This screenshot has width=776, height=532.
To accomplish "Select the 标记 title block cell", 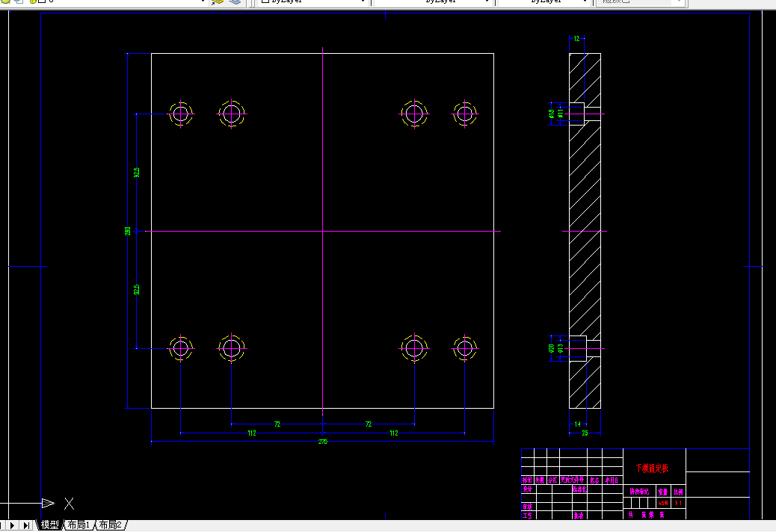I will (527, 480).
